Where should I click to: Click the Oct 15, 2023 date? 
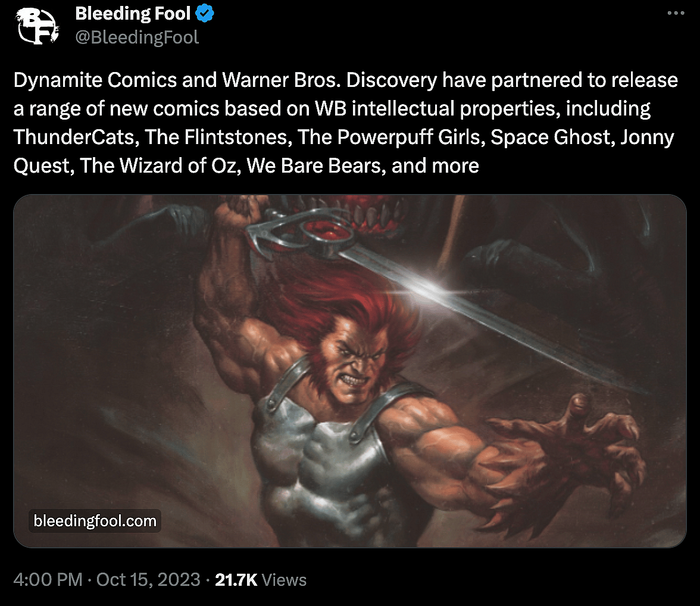pos(148,580)
